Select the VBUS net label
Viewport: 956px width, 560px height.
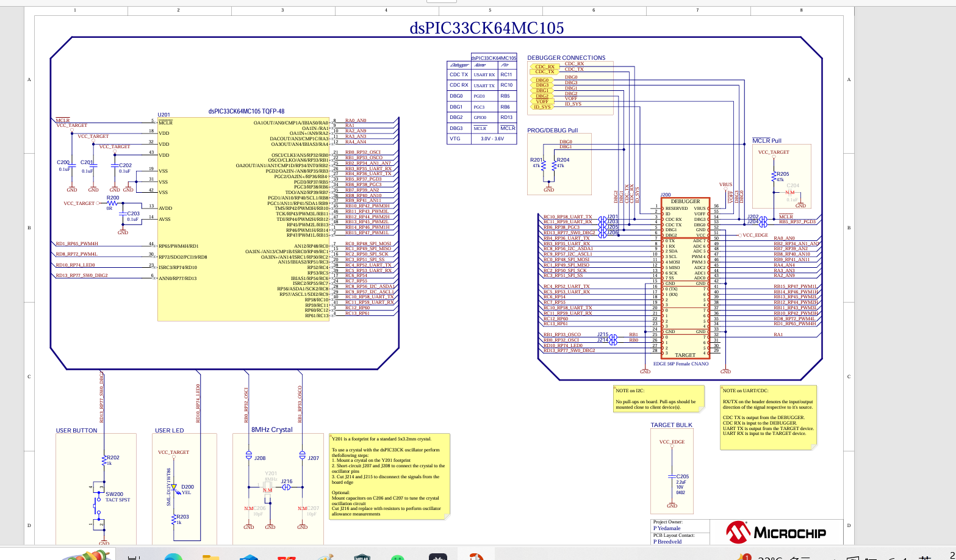(x=725, y=184)
